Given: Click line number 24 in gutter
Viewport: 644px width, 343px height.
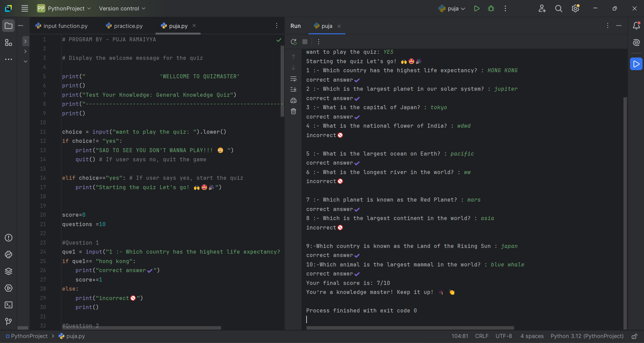Looking at the screenshot, I should [x=43, y=252].
